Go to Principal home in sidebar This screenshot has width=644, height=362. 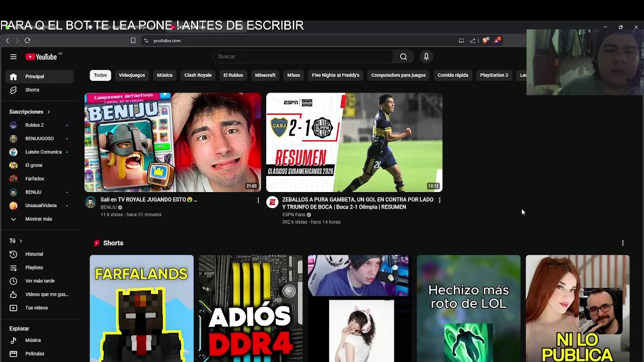[39, 76]
